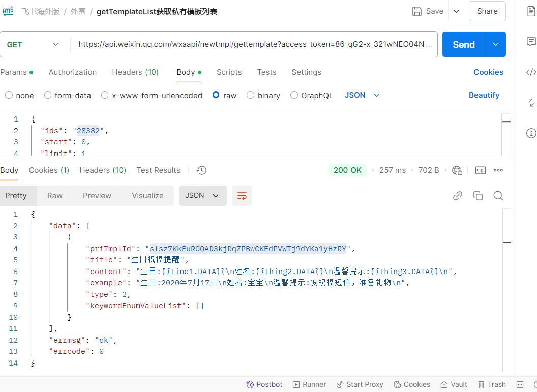Open Trash in the status bar

492,384
